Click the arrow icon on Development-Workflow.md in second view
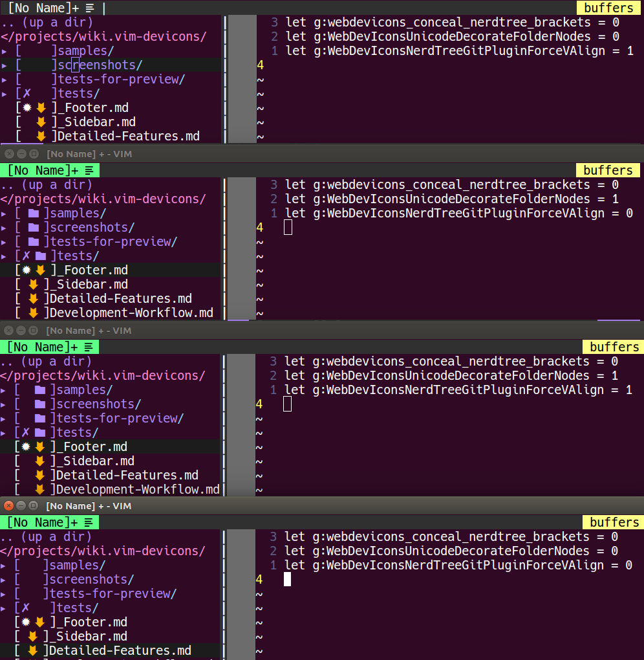The width and height of the screenshot is (644, 660). pos(33,313)
